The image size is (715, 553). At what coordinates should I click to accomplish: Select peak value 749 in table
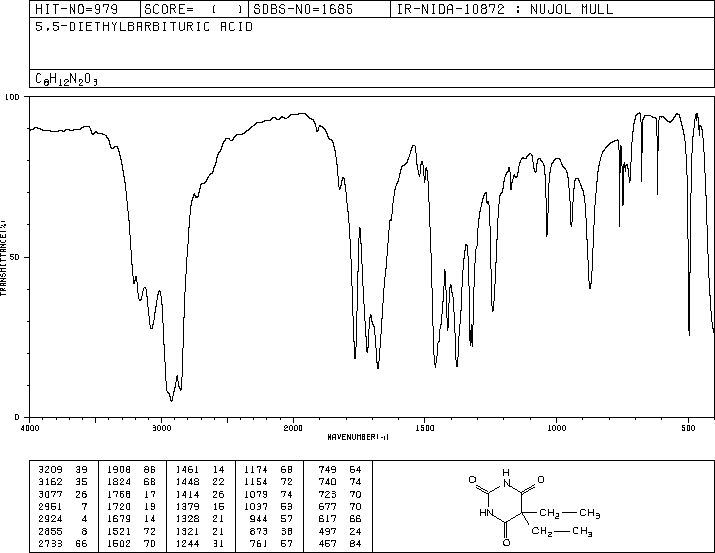[x=327, y=470]
